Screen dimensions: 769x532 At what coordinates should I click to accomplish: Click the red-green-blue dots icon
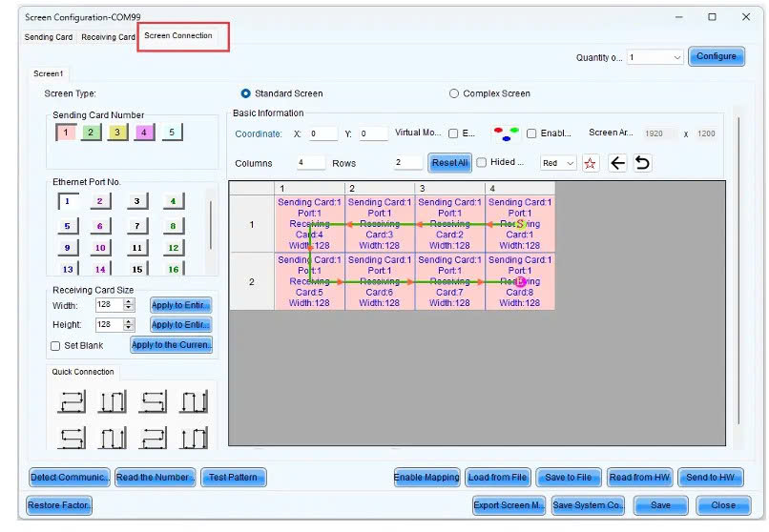coord(505,134)
